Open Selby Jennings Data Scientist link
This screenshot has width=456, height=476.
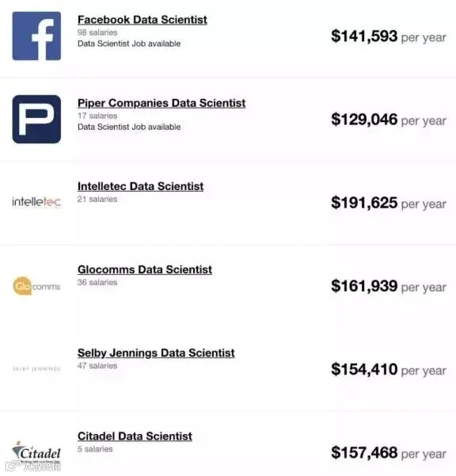pyautogui.click(x=156, y=353)
